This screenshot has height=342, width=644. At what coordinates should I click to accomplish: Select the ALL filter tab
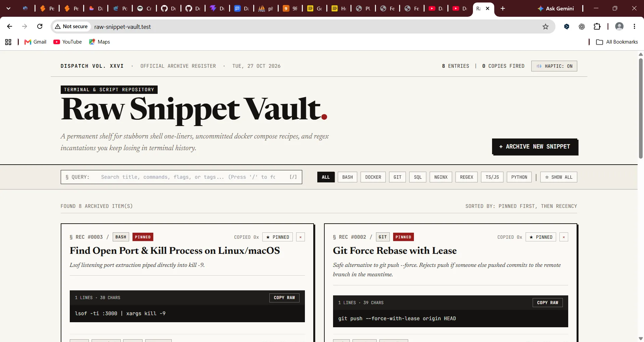pyautogui.click(x=326, y=177)
